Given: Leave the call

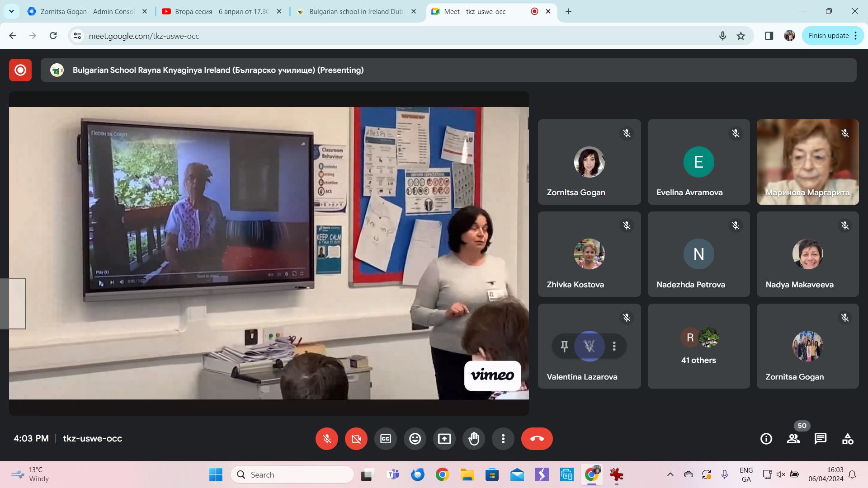Looking at the screenshot, I should point(537,439).
